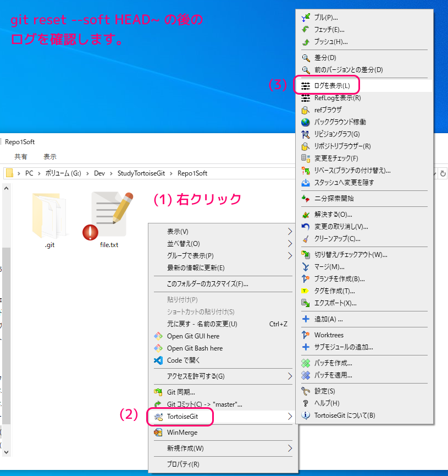
Task: Click the スタッシュへ変更を隠す icon
Action: click(306, 183)
